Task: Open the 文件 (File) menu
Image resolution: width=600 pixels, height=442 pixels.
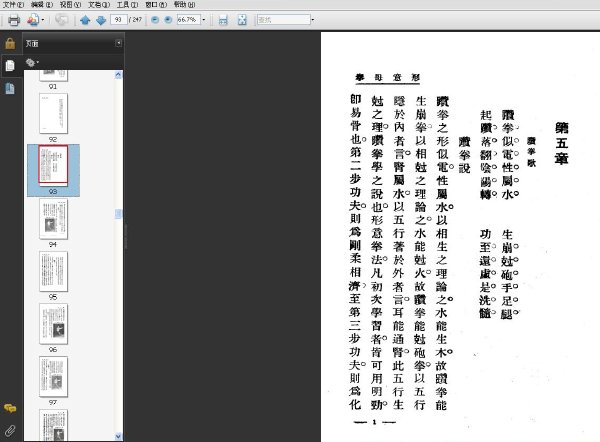Action: 13,5
